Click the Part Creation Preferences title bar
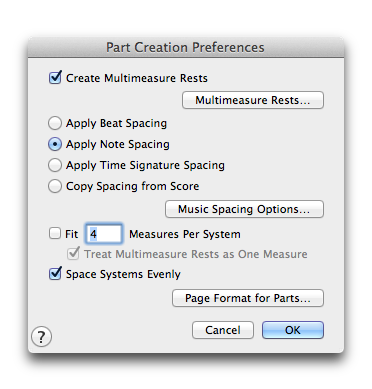The image size is (372, 389). 186,47
